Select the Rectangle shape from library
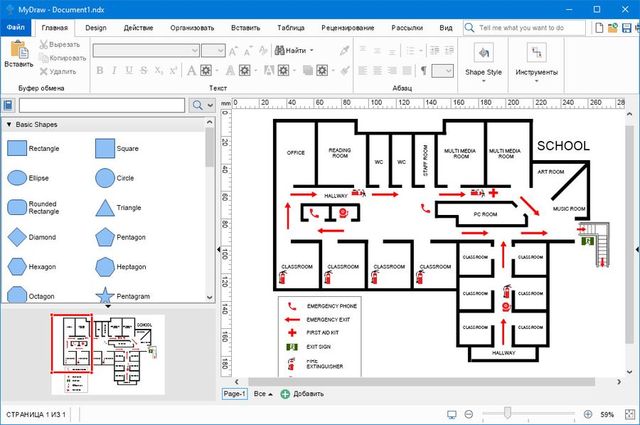 coord(16,148)
